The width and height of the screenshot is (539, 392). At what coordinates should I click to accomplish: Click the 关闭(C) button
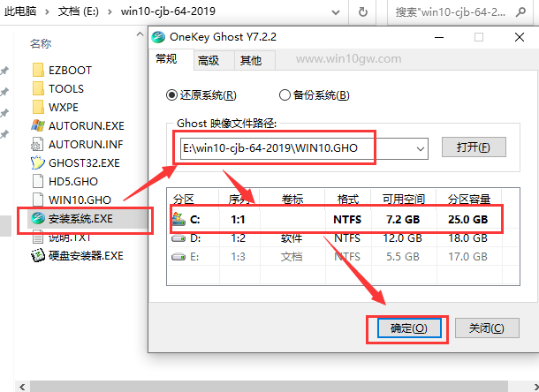487,328
